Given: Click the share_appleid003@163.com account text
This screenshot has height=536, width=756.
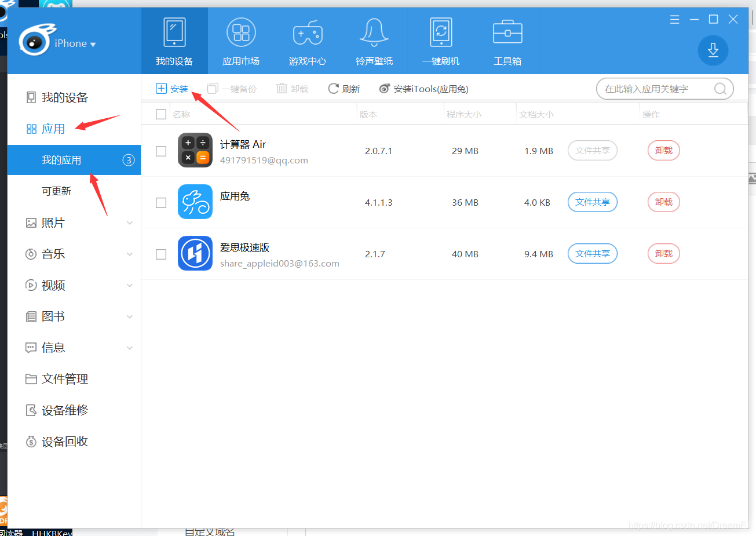Looking at the screenshot, I should (x=280, y=264).
